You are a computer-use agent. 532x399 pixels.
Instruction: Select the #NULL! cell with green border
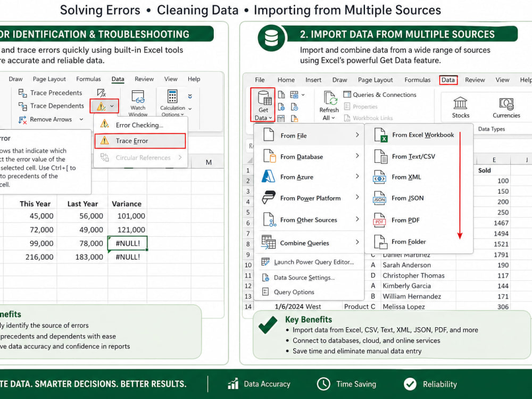128,243
